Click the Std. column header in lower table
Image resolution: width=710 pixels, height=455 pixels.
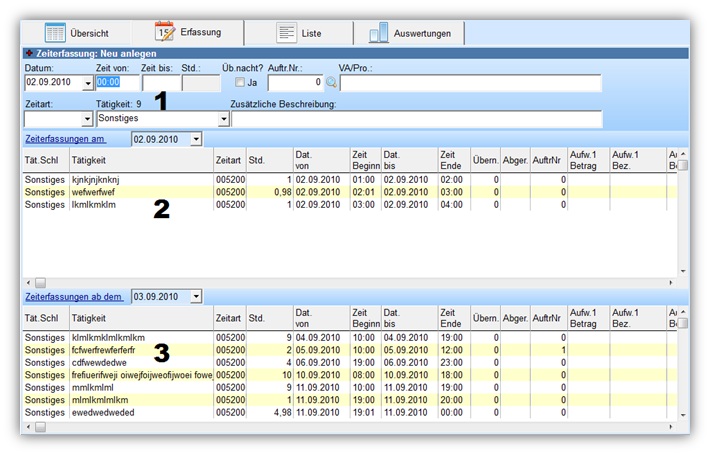tap(270, 318)
